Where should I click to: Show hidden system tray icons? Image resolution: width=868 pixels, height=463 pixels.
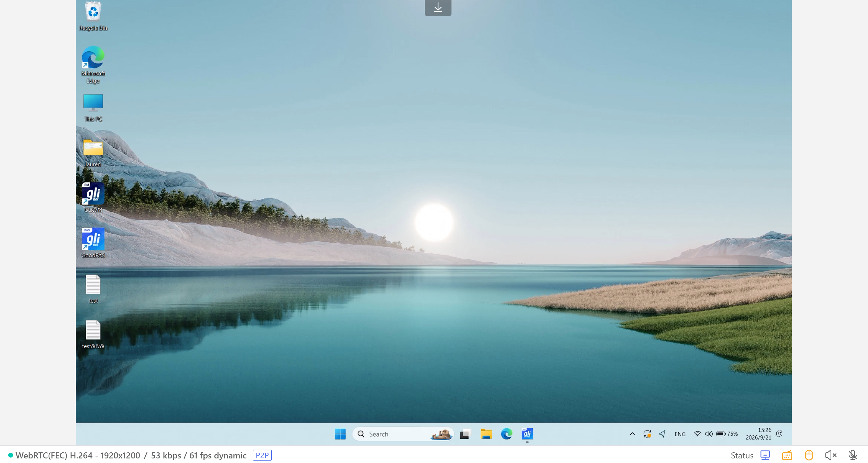[x=632, y=434]
